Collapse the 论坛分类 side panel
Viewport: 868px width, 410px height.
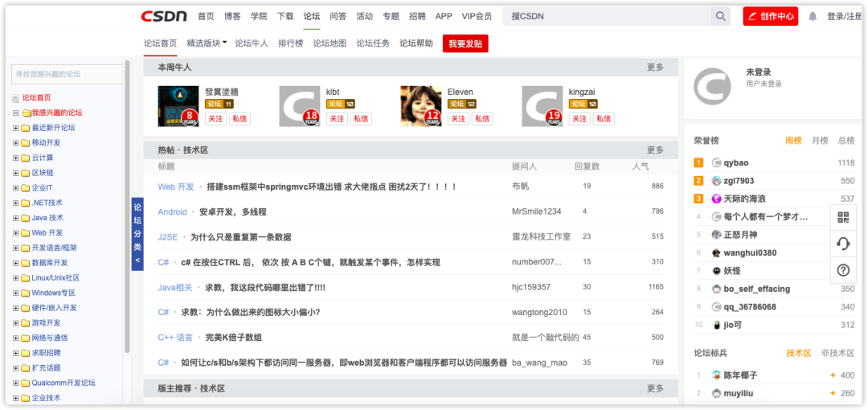[137, 234]
